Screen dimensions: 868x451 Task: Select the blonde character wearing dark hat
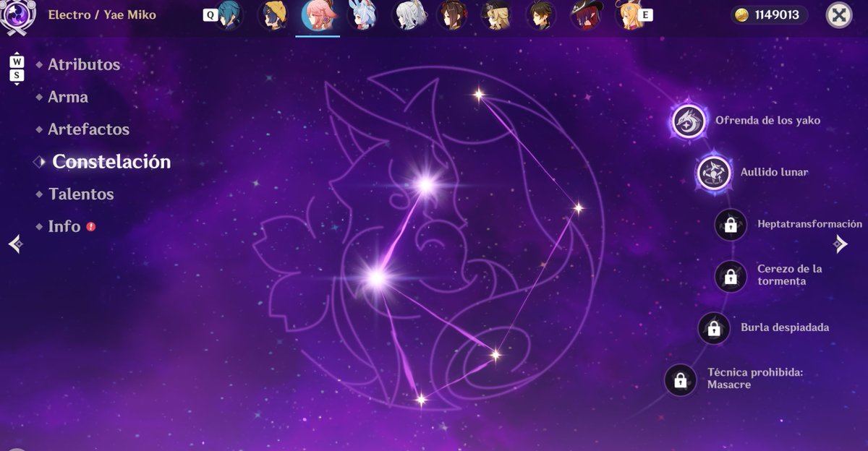[x=498, y=15]
